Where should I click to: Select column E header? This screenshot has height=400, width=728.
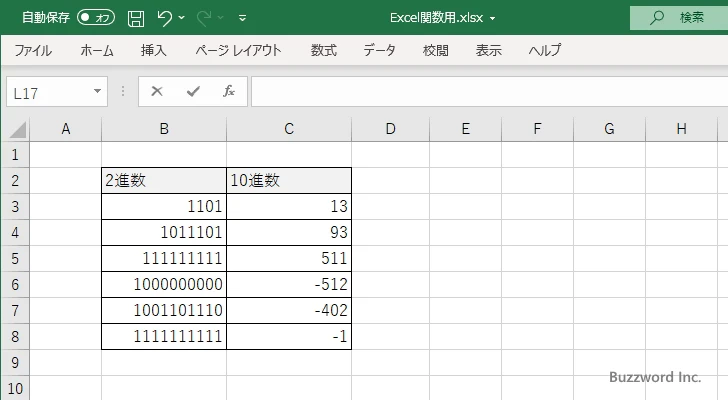466,129
